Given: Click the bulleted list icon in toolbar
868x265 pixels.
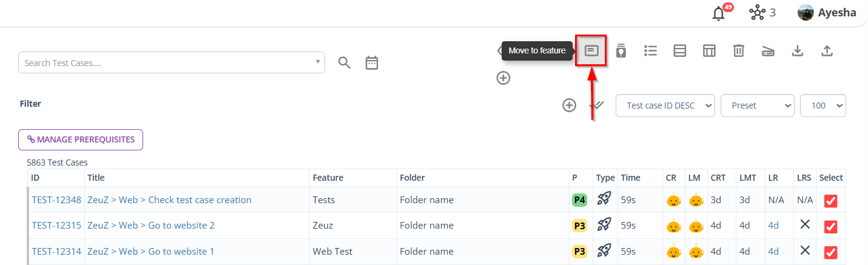Looking at the screenshot, I should [x=651, y=51].
